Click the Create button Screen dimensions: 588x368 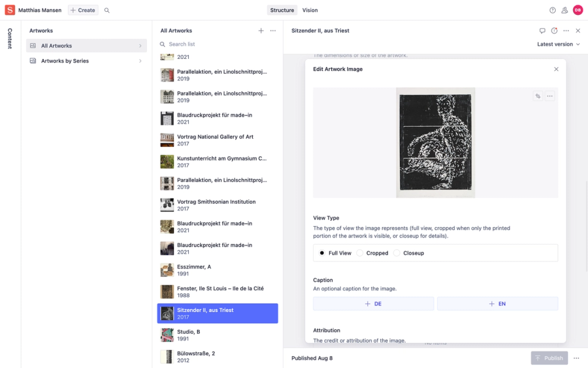point(83,11)
